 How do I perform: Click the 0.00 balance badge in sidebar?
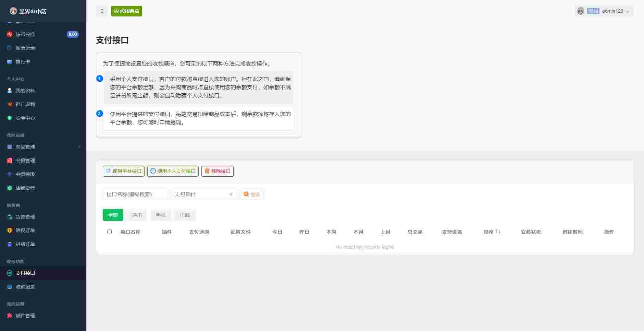pos(73,34)
